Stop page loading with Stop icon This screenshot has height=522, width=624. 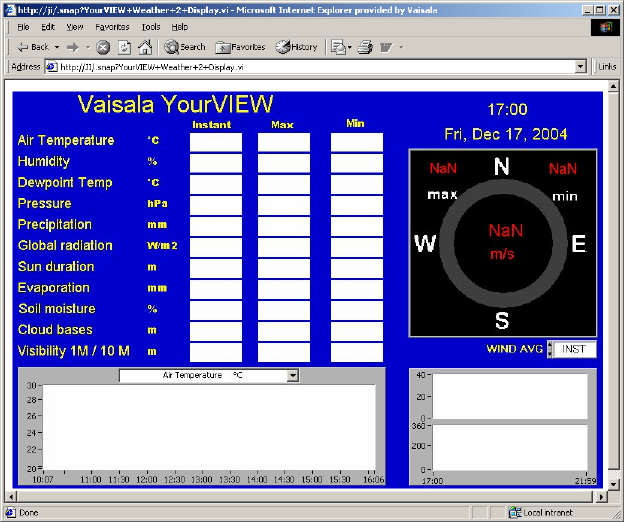pos(103,47)
